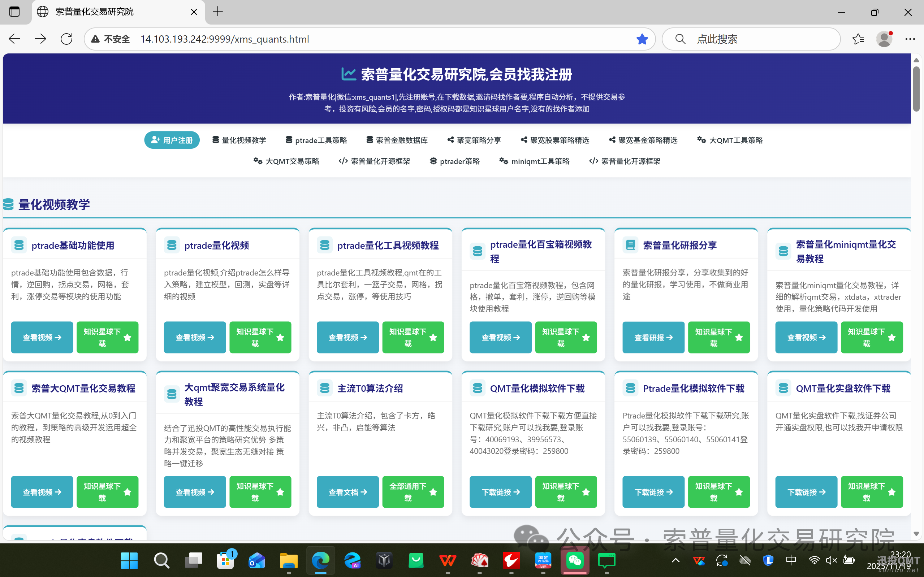924x577 pixels.
Task: Click the Microsoft Edge taskbar icon
Action: point(321,561)
